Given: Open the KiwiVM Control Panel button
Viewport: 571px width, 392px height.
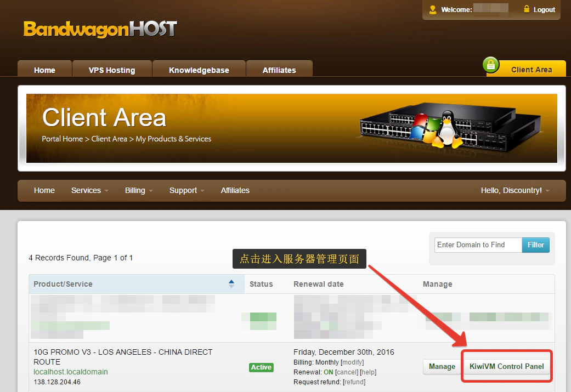Looking at the screenshot, I should pos(506,367).
